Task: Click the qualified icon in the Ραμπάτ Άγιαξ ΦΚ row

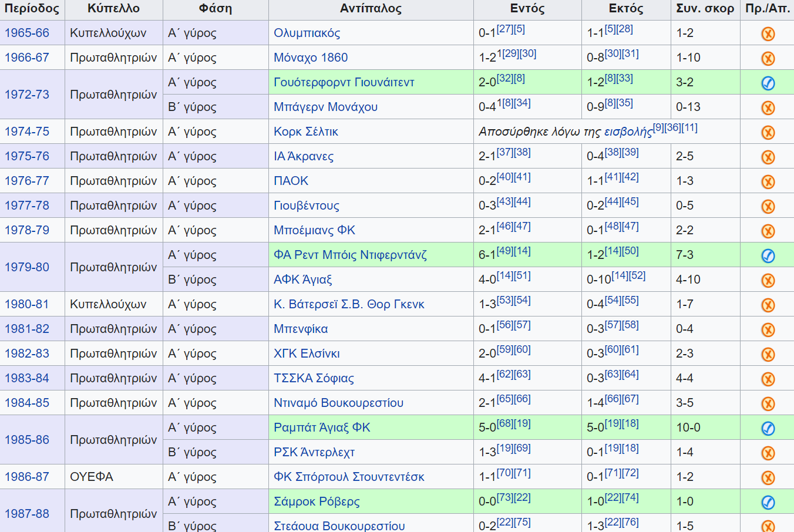Action: 768,428
